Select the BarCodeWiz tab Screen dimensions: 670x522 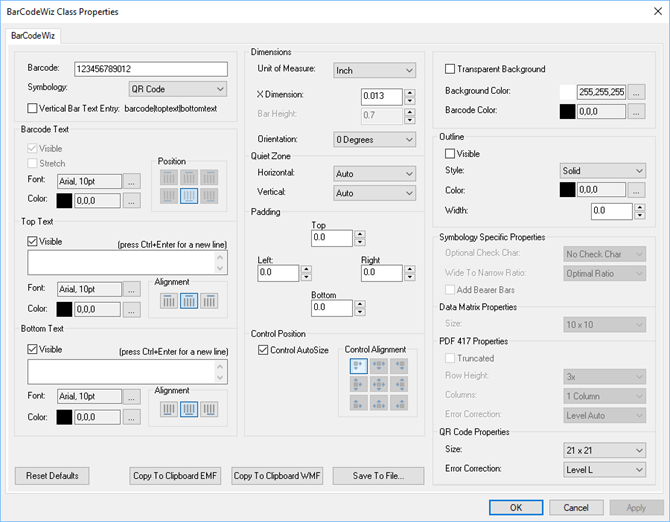tap(33, 36)
